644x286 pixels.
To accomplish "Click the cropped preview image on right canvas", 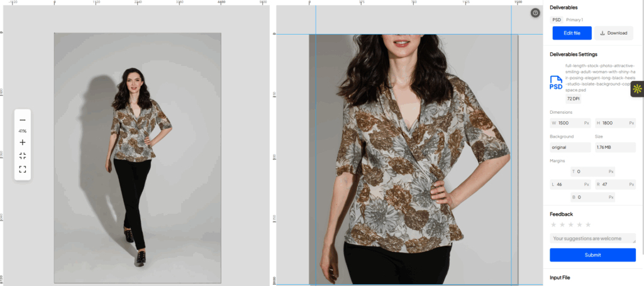I will pos(414,159).
